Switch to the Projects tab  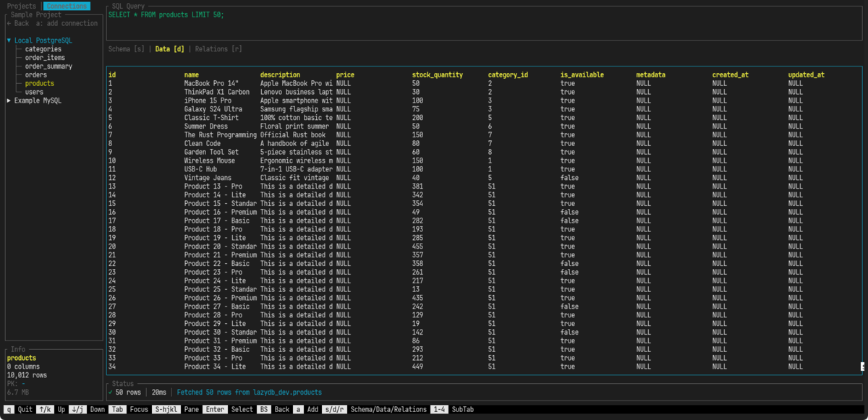point(21,6)
